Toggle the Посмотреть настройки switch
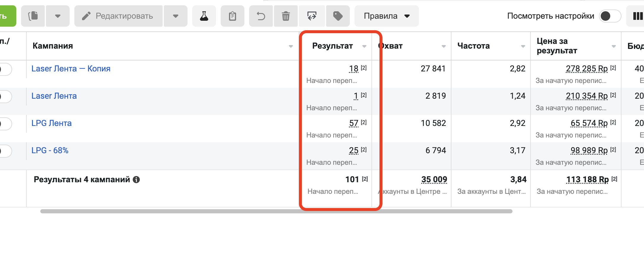The image size is (644, 259). (x=610, y=16)
